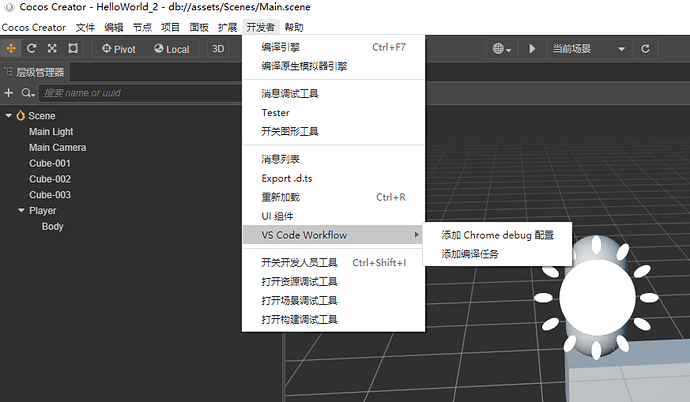Click the name or uuid search field
690x402 pixels.
(140, 93)
